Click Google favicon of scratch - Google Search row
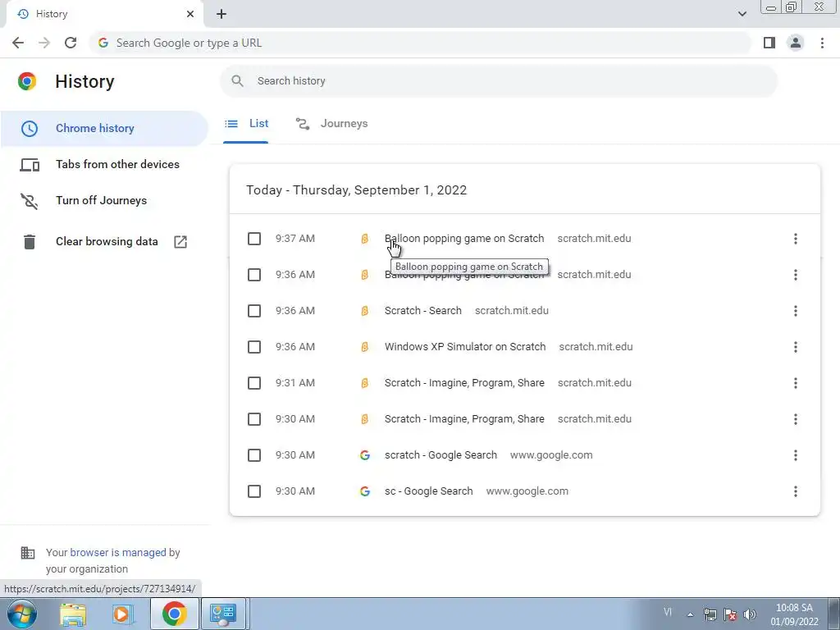Viewport: 840px width, 630px height. point(365,455)
